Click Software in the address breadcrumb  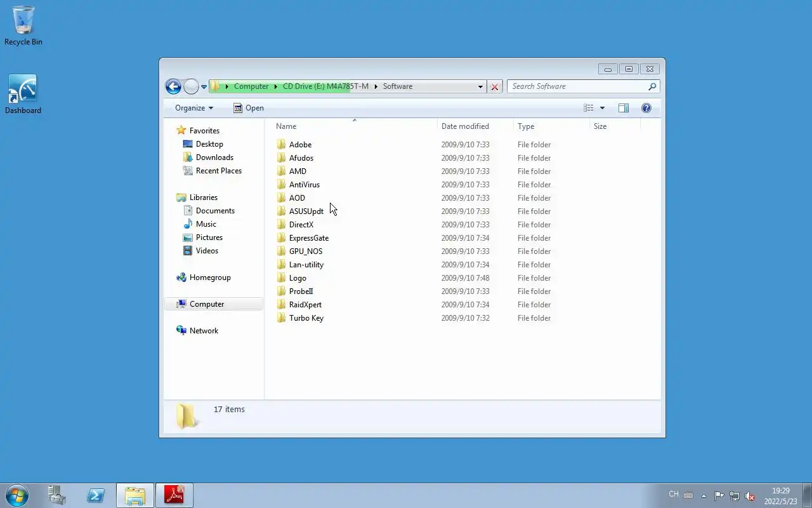click(398, 86)
